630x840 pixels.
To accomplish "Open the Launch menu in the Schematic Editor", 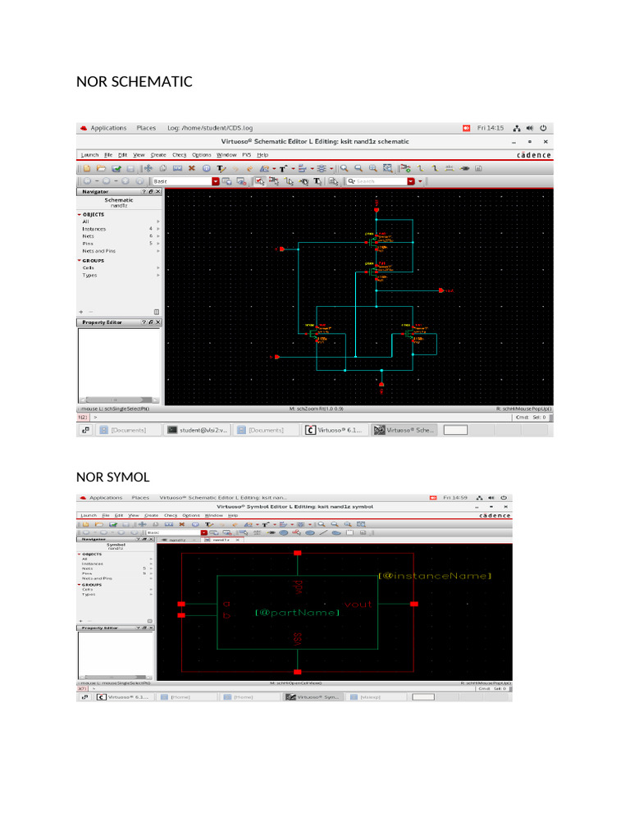I will point(89,155).
